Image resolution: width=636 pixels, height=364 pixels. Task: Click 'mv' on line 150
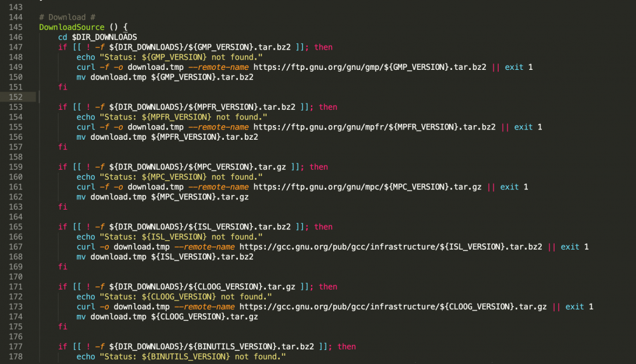[x=81, y=77]
